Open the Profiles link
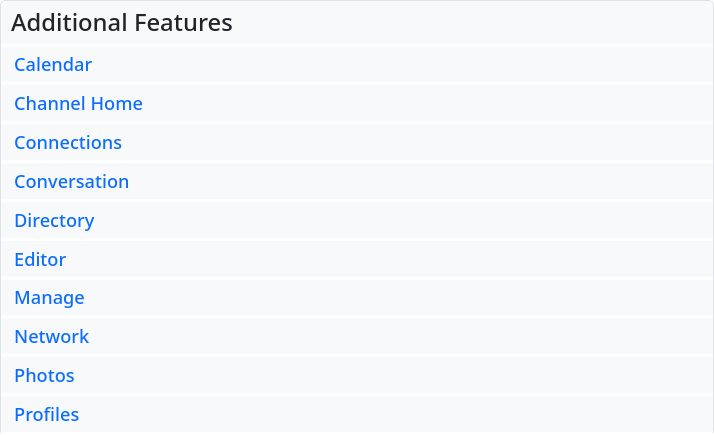 pos(46,415)
